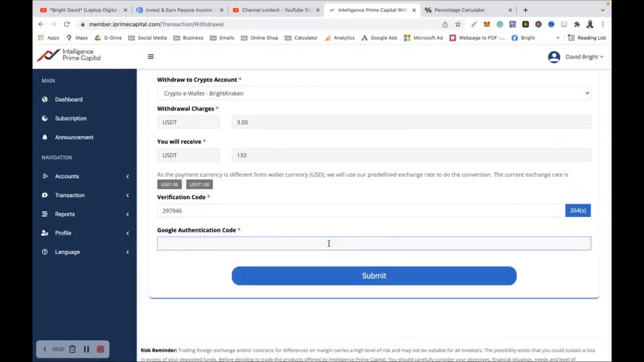This screenshot has height=362, width=644.
Task: Click the Reports list icon
Action: pyautogui.click(x=45, y=214)
